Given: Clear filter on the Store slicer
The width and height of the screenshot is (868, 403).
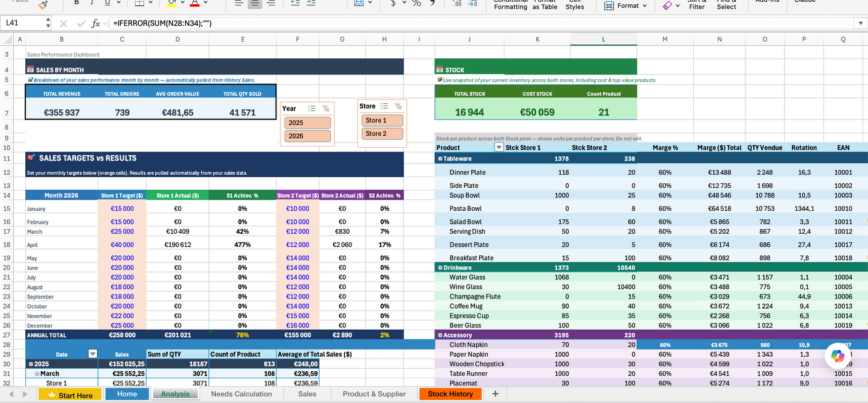Looking at the screenshot, I should tap(398, 106).
